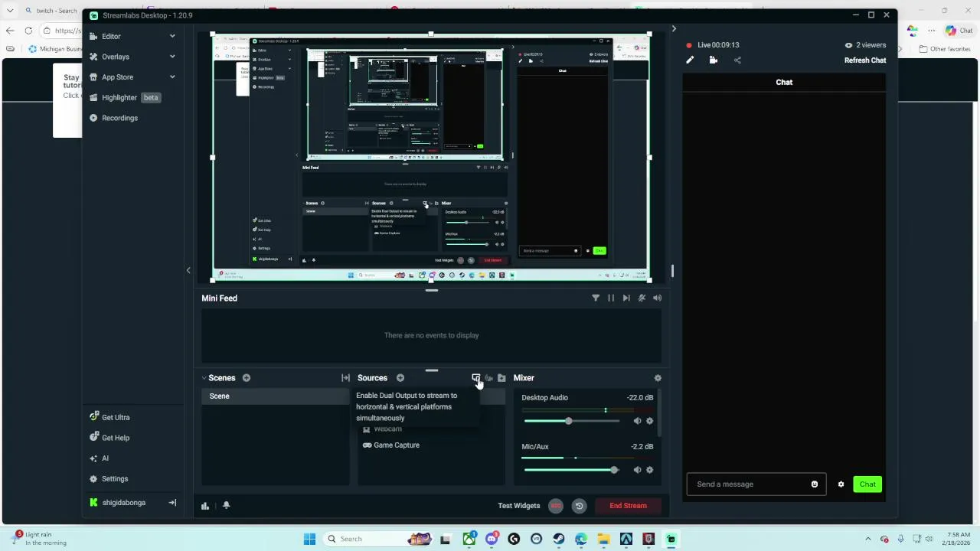Select the Game Capture source
980x551 pixels.
click(391, 445)
